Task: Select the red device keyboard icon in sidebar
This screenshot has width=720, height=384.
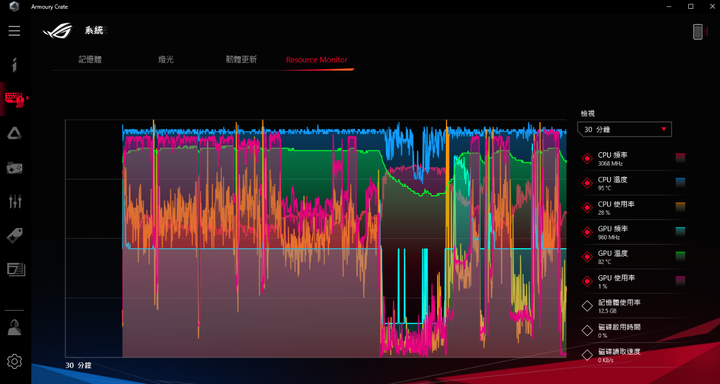Action: pyautogui.click(x=15, y=99)
